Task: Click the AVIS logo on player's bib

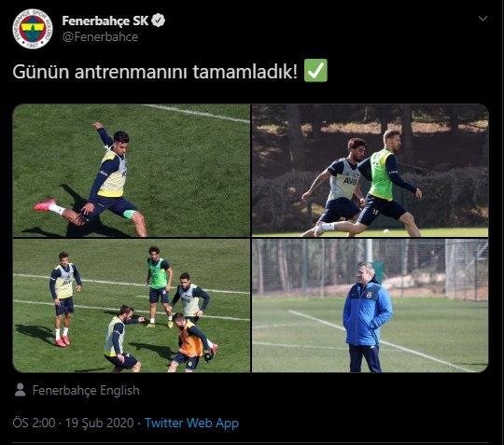Action: pyautogui.click(x=350, y=181)
